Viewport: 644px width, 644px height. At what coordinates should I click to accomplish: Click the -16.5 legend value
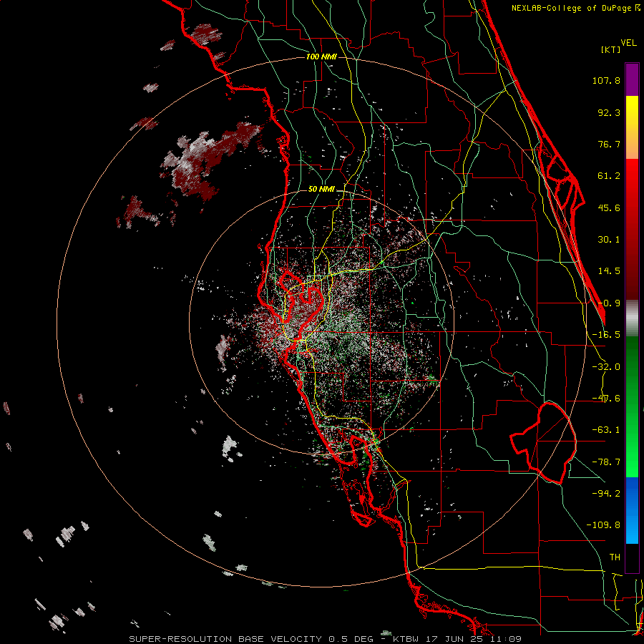point(606,335)
